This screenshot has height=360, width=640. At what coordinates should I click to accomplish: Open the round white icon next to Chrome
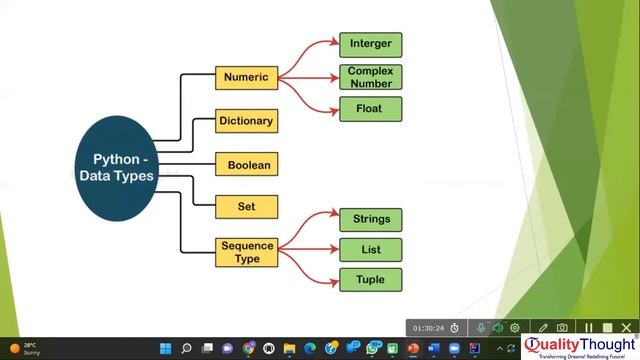pos(269,349)
